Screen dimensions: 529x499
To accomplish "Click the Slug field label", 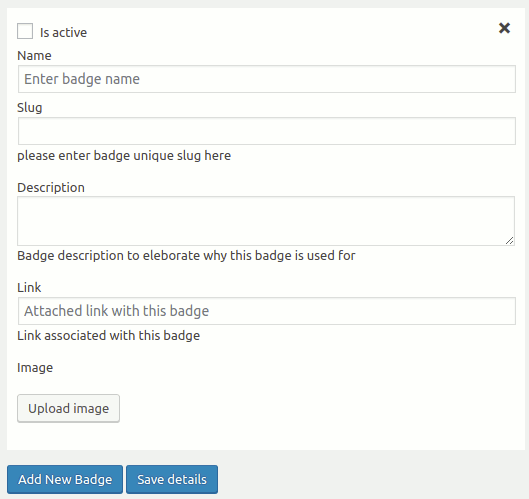I will pos(30,108).
